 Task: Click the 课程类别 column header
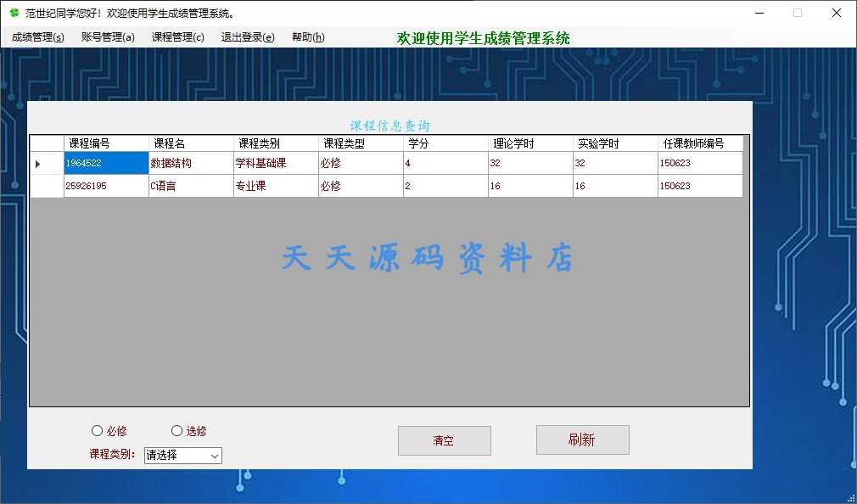click(276, 143)
